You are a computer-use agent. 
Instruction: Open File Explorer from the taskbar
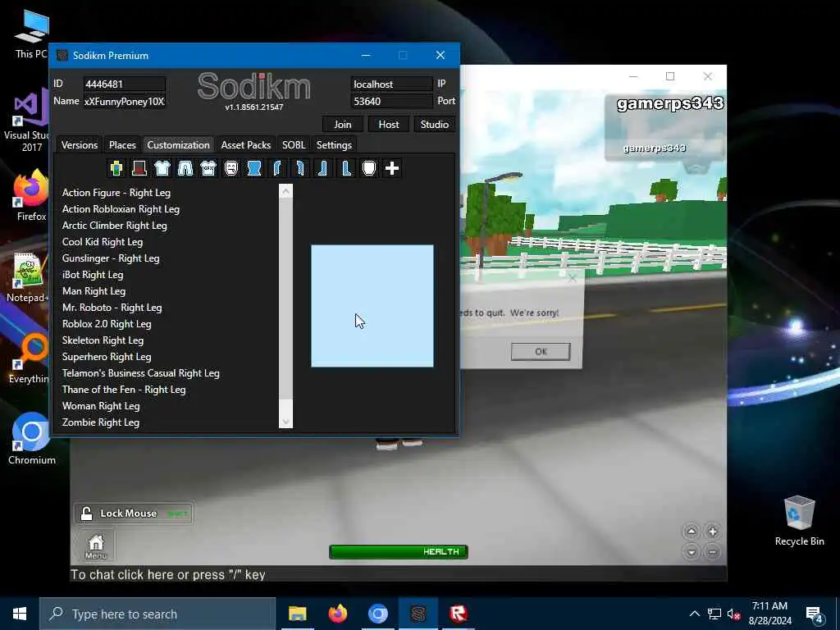tap(297, 614)
